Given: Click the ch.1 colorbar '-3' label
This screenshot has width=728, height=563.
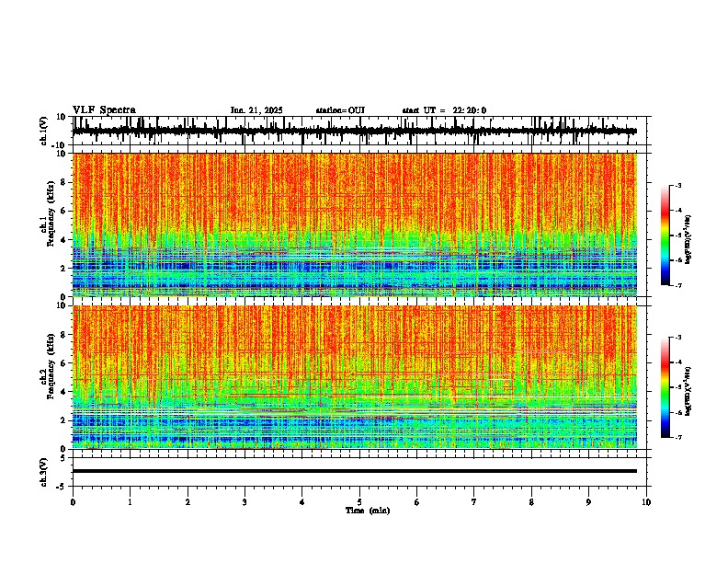Looking at the screenshot, I should click(x=677, y=185).
